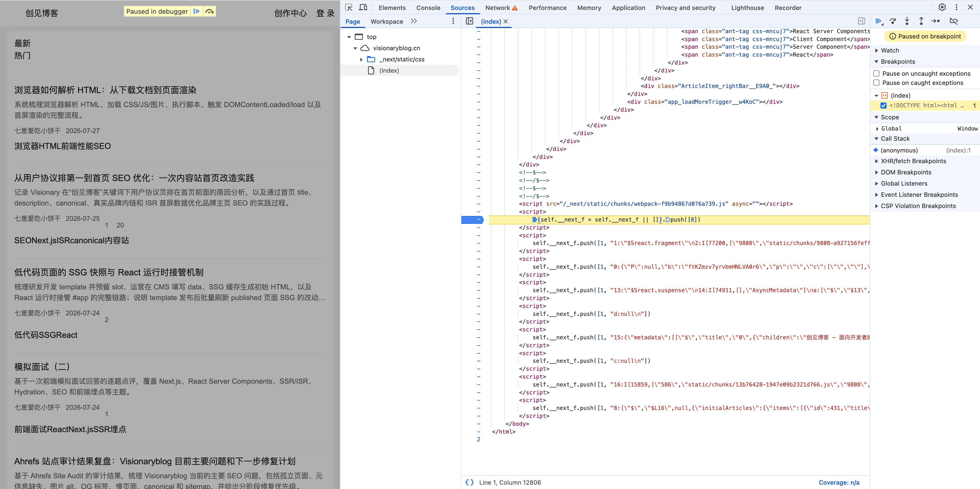Open the Performance tab

[x=547, y=8]
